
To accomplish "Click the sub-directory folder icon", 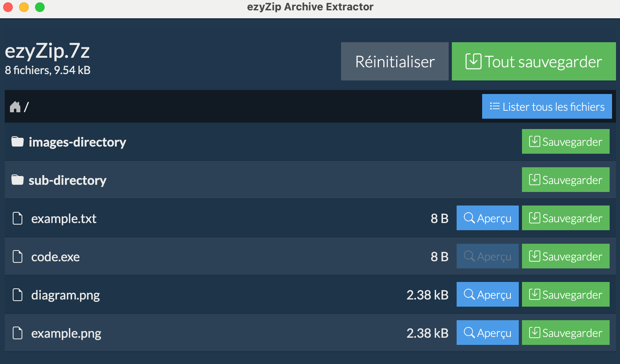I will tap(18, 180).
